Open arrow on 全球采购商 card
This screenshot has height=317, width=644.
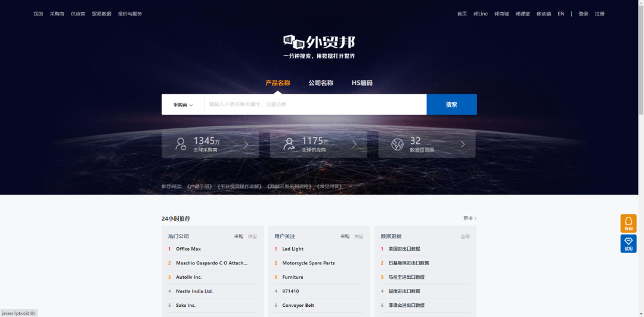click(246, 144)
